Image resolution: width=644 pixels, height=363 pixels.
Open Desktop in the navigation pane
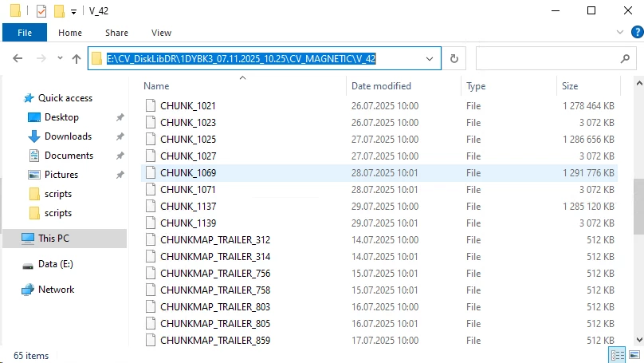pos(61,117)
